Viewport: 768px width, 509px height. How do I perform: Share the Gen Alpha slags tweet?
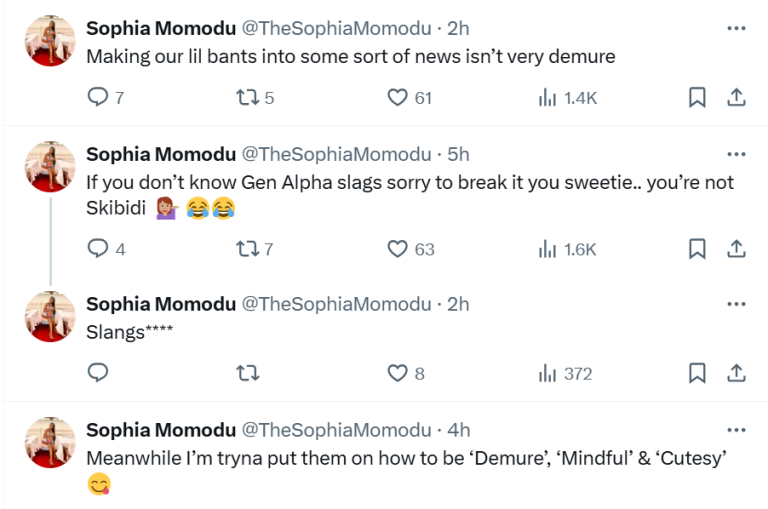(x=735, y=249)
